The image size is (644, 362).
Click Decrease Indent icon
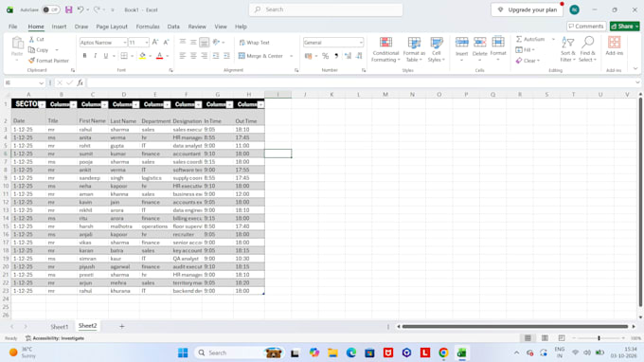pyautogui.click(x=216, y=56)
